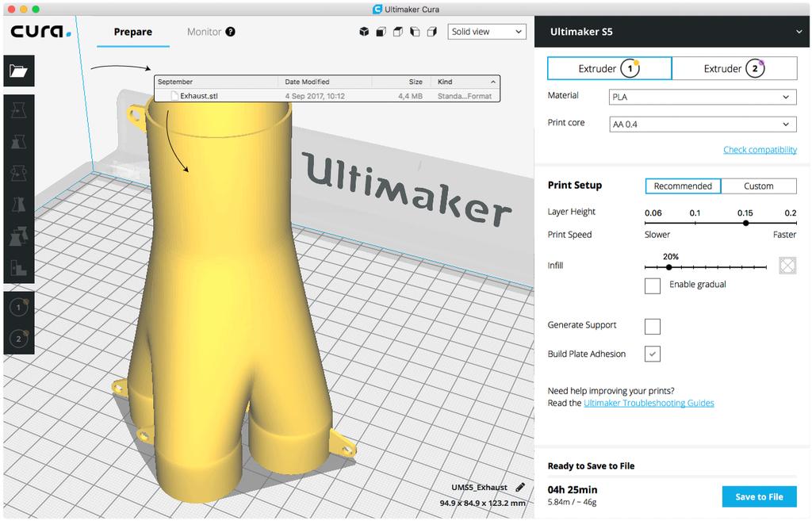
Task: Click the 04h 25min print time estimate
Action: tap(573, 489)
